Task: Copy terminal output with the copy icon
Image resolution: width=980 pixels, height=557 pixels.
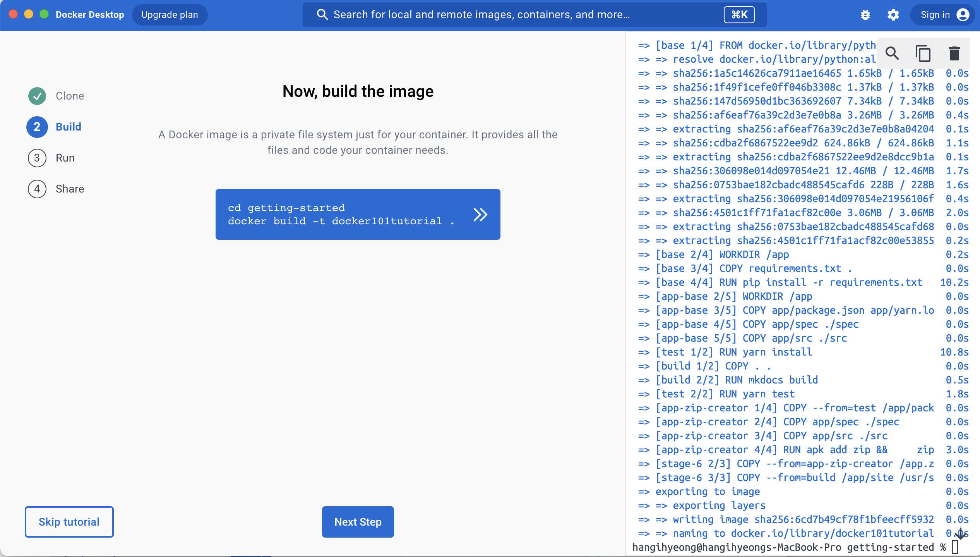Action: click(x=923, y=53)
